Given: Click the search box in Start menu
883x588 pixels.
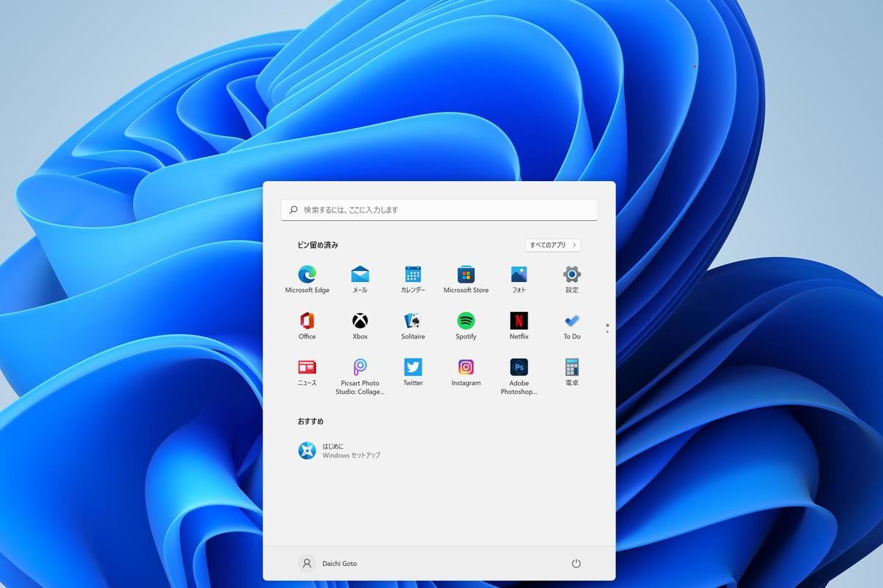Looking at the screenshot, I should pyautogui.click(x=439, y=210).
